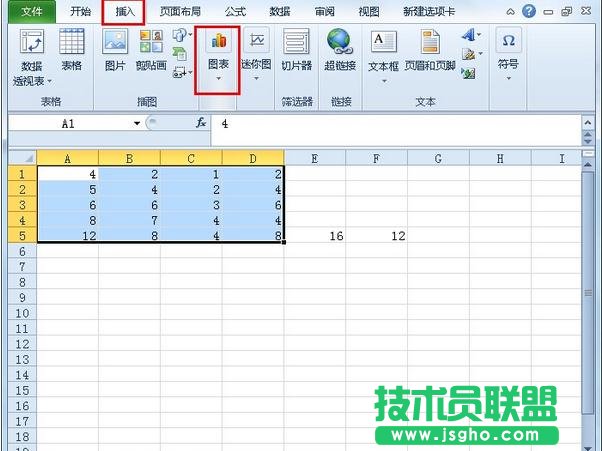Click the vertical scrollbar thumb grip
The width and height of the screenshot is (602, 451).
(x=587, y=293)
